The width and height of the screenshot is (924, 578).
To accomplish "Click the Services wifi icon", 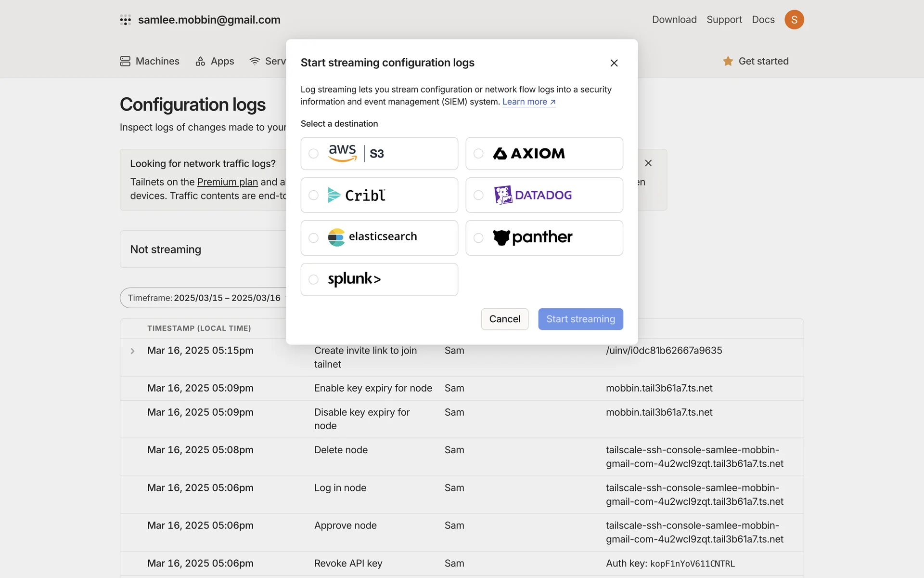I will click(255, 61).
